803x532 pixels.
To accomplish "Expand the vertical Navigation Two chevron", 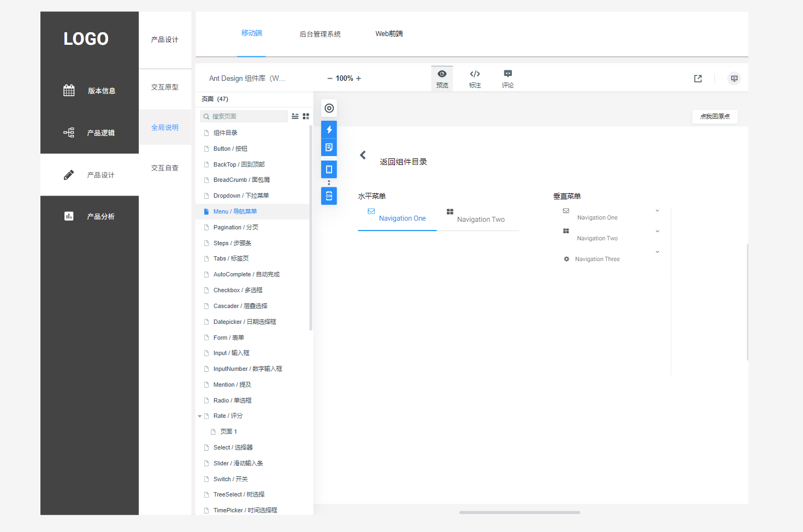I will (x=657, y=232).
